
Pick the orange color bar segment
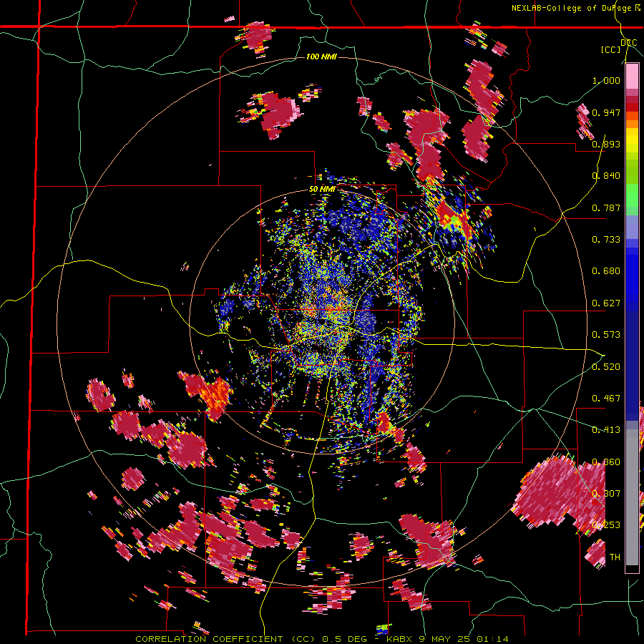click(x=632, y=124)
